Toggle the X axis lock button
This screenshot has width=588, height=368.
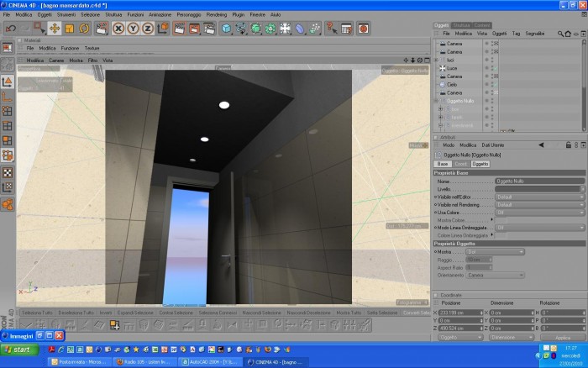point(118,29)
